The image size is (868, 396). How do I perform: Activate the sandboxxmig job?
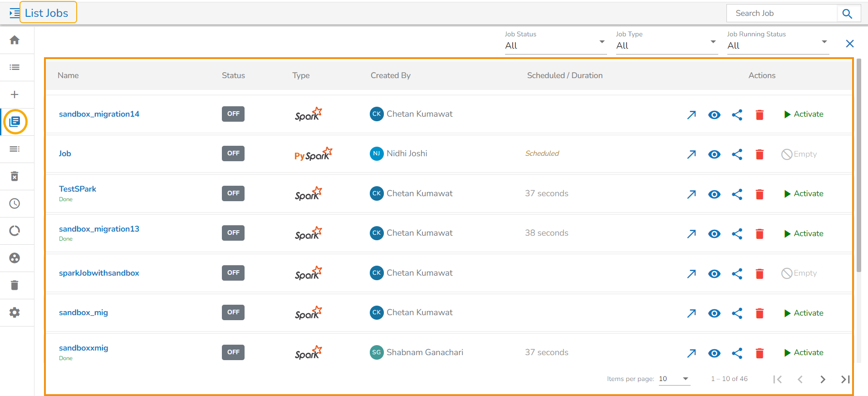pos(804,353)
